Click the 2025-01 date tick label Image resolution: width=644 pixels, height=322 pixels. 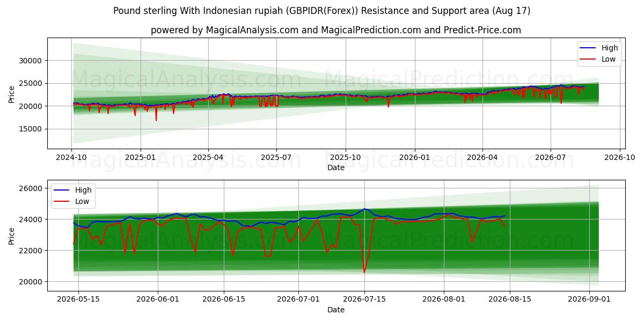click(x=141, y=158)
